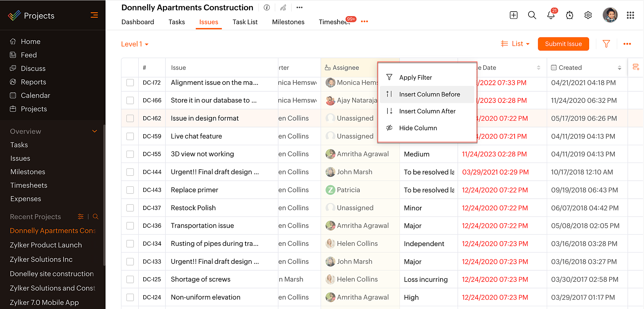Image resolution: width=644 pixels, height=309 pixels.
Task: Click the Reports icon in sidebar
Action: pos(13,82)
